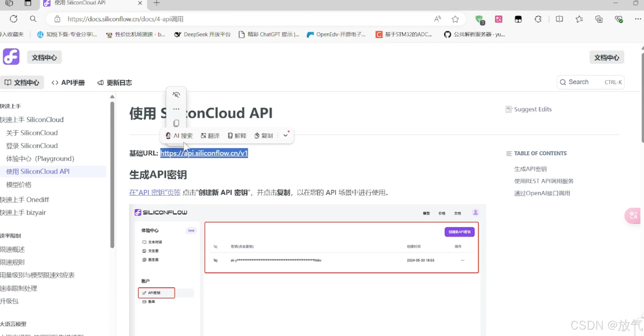Open 关于 SiliconCloud in sidebar

pyautogui.click(x=32, y=133)
